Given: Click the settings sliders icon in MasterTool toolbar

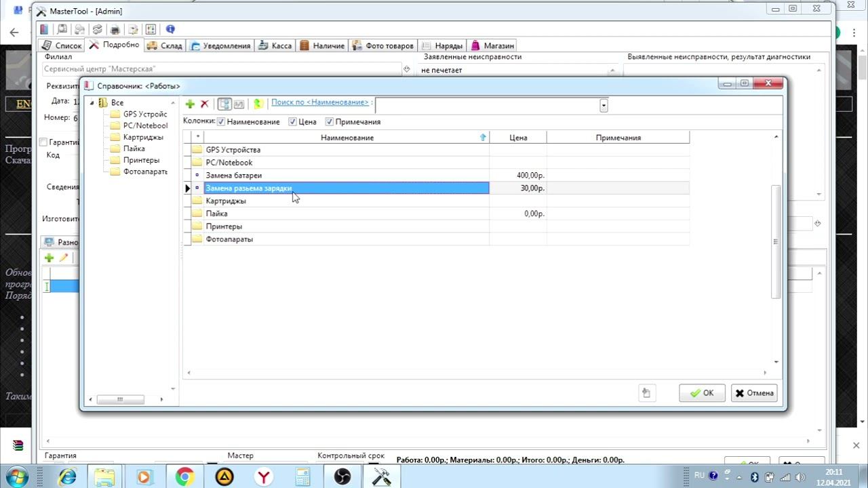Looking at the screenshot, I should (151, 29).
